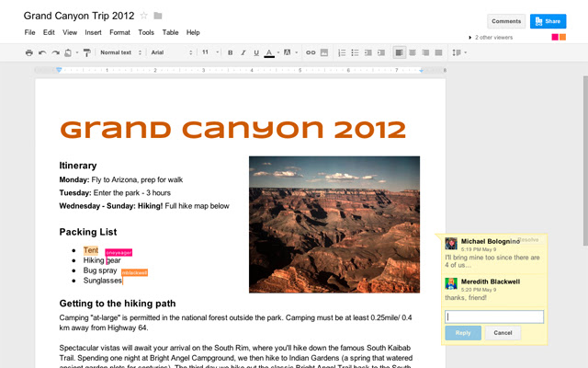Print the document with the printer icon
This screenshot has width=588, height=368.
(x=28, y=52)
